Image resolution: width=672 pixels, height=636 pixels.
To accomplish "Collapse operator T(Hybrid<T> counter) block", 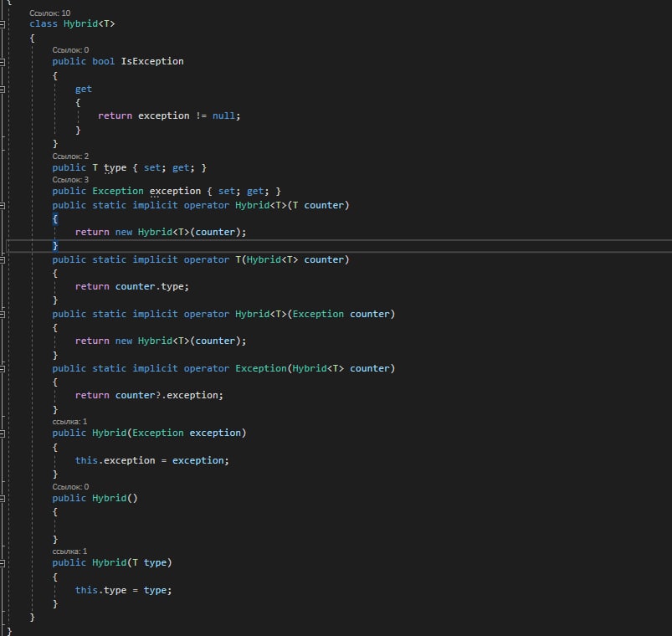I will (3, 260).
